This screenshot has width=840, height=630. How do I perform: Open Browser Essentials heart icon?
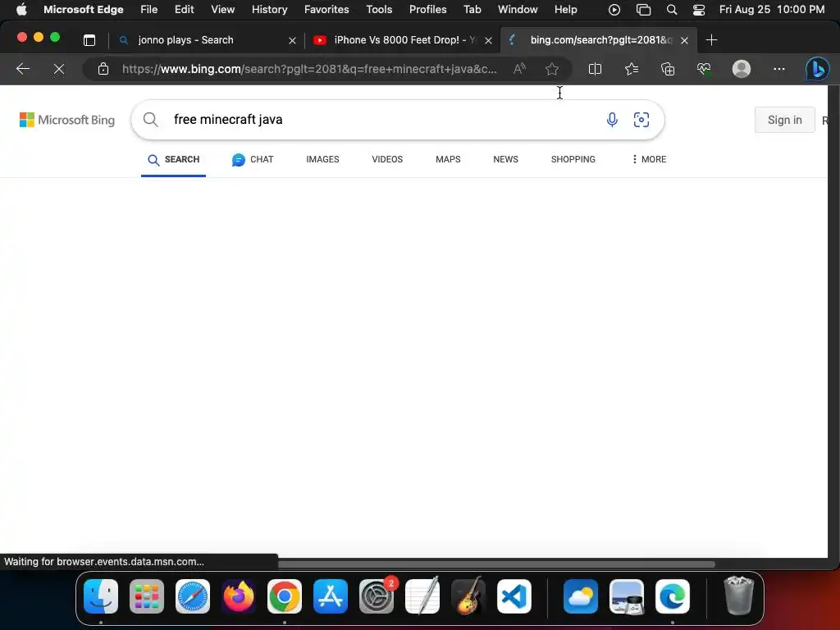click(x=704, y=69)
